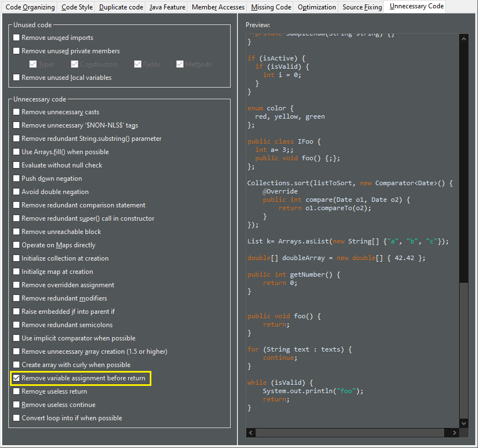Enable Push down negation option

[17, 179]
